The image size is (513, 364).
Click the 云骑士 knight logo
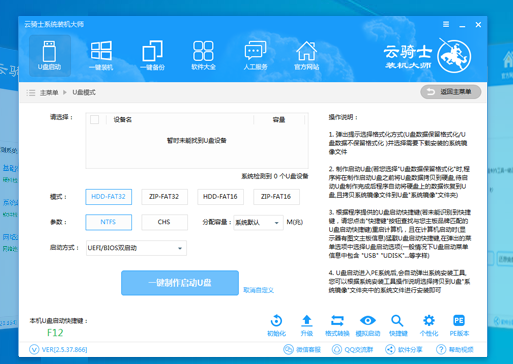pyautogui.click(x=454, y=56)
